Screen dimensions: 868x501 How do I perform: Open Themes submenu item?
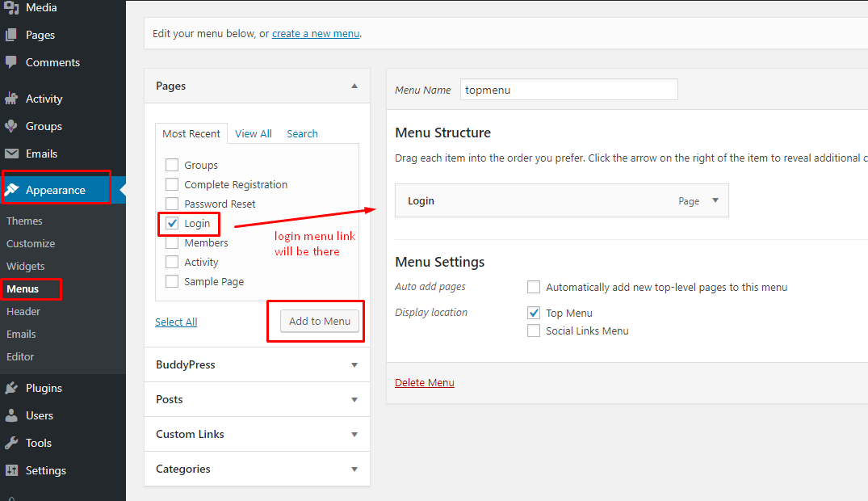coord(24,221)
